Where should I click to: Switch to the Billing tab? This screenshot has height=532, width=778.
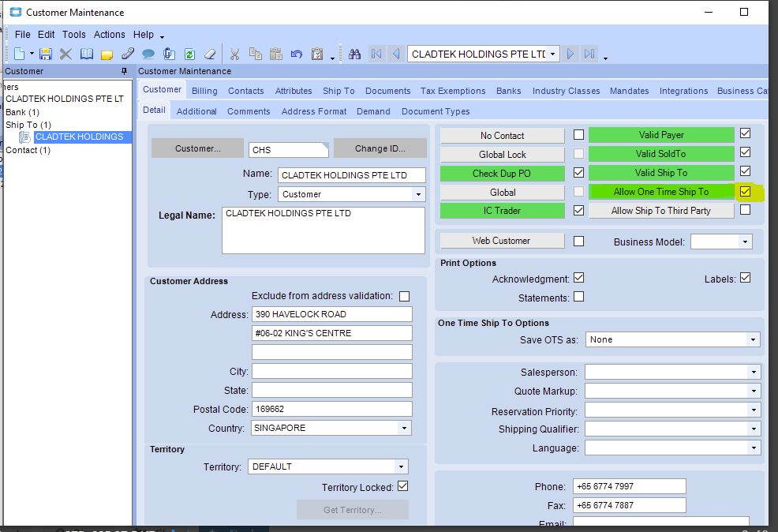click(204, 91)
